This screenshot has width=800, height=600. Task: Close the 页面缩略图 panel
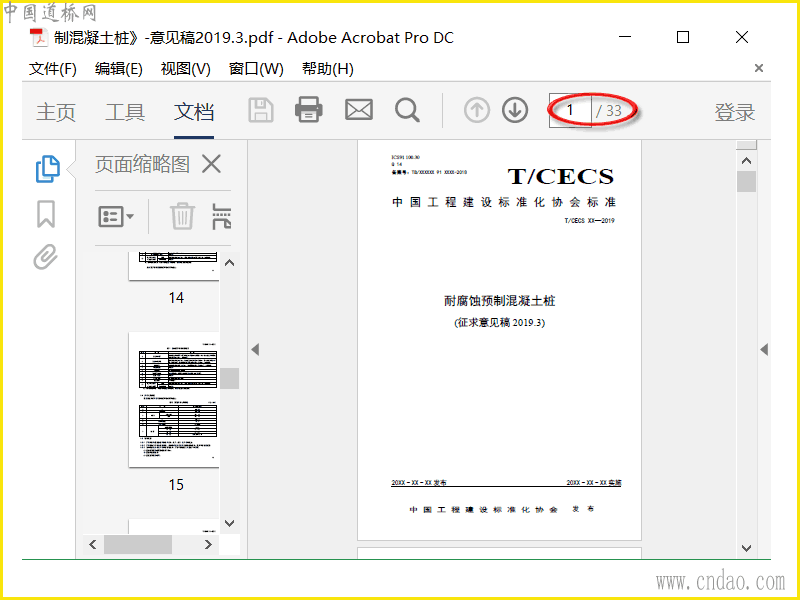(x=211, y=164)
